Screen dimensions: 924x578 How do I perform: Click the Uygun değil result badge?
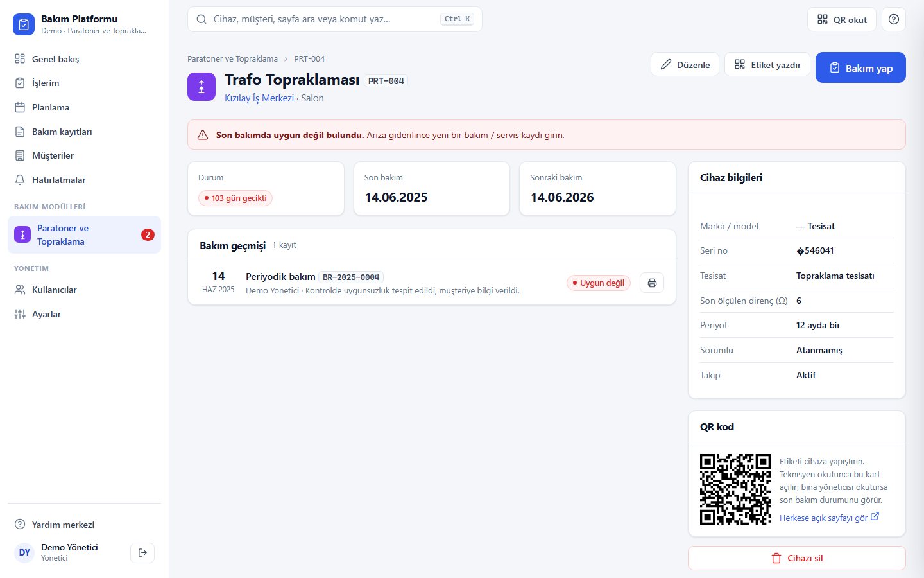599,283
